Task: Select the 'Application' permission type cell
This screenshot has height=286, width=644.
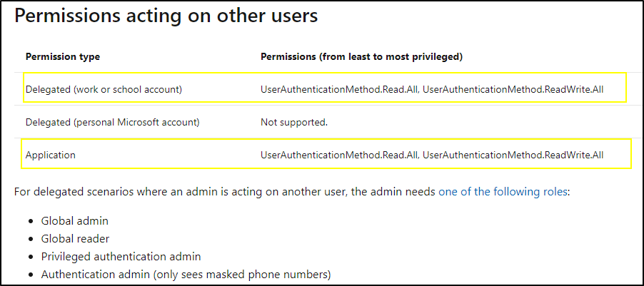Action: click(x=50, y=155)
